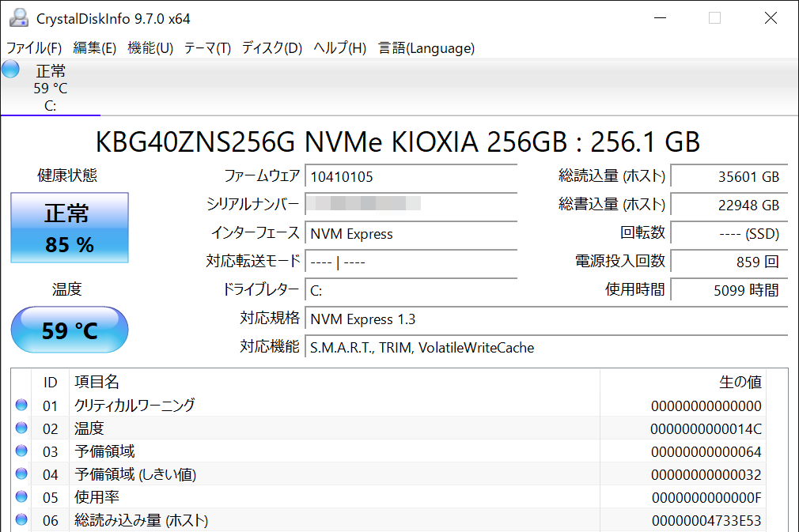This screenshot has width=799, height=532.
Task: Select the C: drive tab showing 正常 59 °C
Action: (x=51, y=87)
